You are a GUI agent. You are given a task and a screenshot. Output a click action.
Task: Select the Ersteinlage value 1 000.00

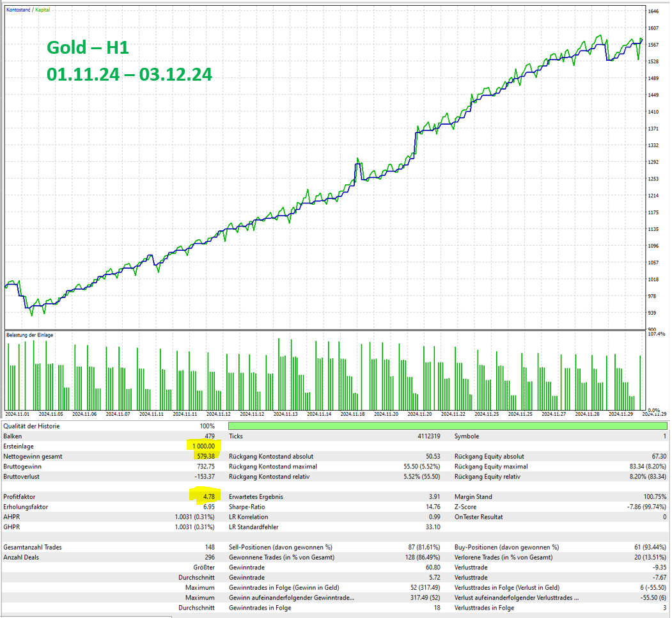click(203, 446)
